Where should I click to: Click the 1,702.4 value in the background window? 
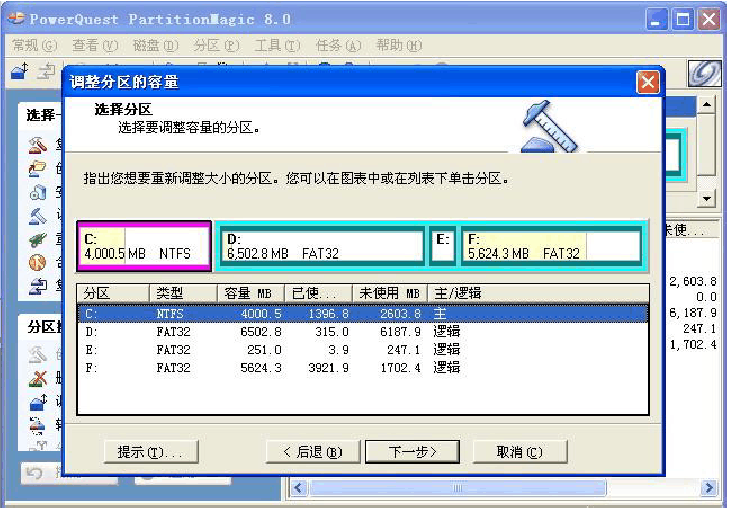[693, 345]
